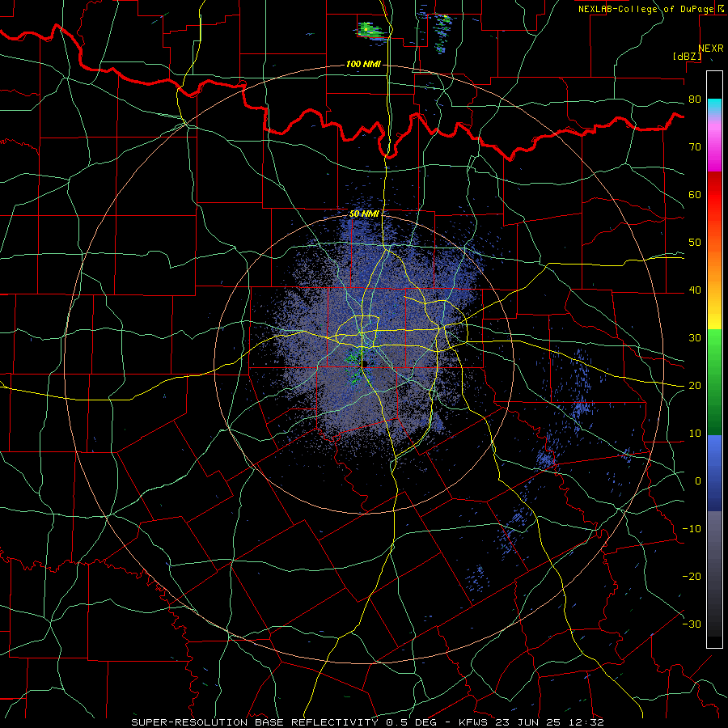This screenshot has height=728, width=728.
Task: Click the 80 value on the dBZ scale
Action: [695, 99]
